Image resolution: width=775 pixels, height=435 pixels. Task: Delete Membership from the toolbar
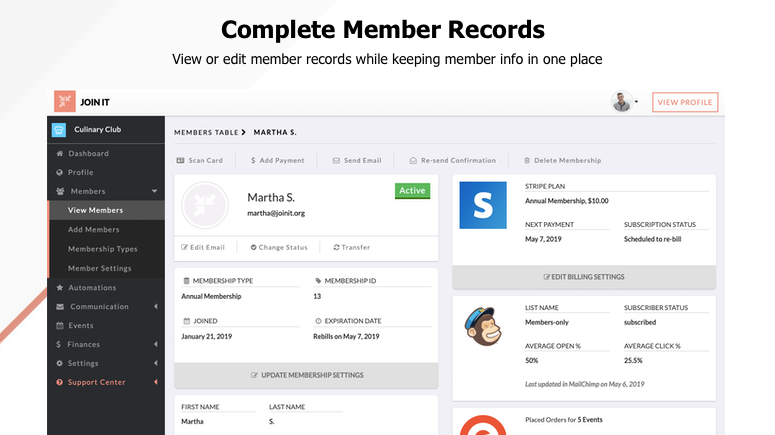click(562, 160)
